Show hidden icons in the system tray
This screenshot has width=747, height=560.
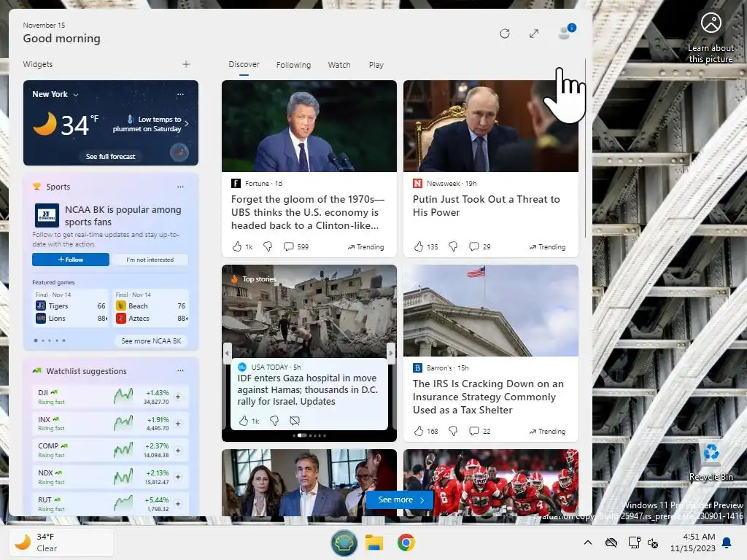pos(588,542)
